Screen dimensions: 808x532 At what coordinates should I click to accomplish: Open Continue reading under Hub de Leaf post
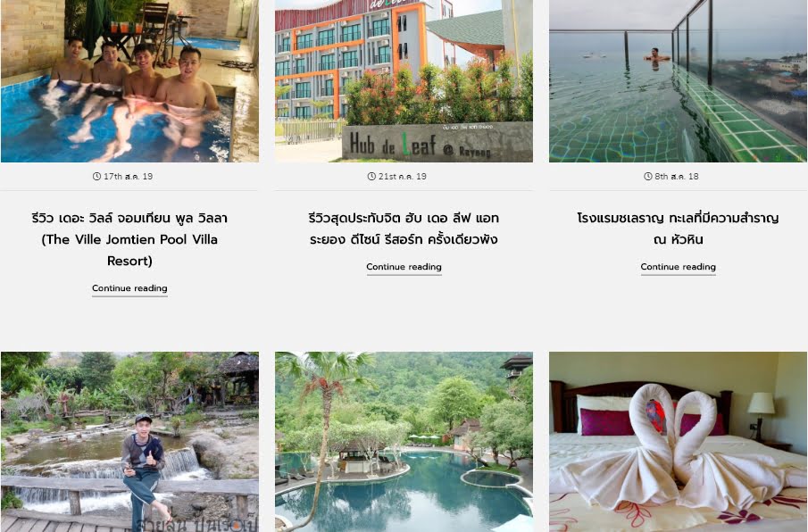point(404,267)
